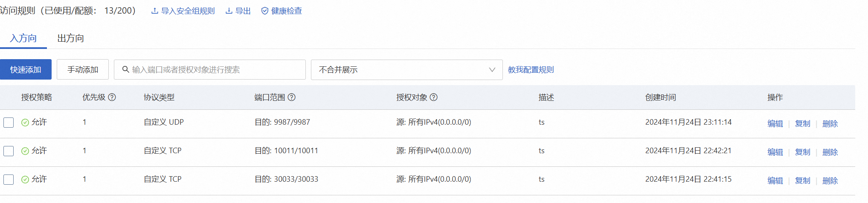Tick the checkbox for TCP 30033 rule
This screenshot has height=203, width=868.
tap(9, 180)
